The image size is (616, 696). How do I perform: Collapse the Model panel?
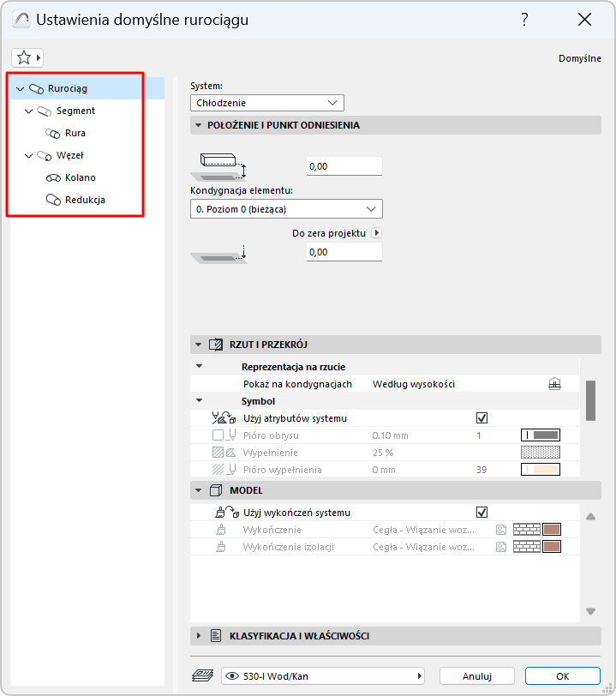click(x=199, y=490)
